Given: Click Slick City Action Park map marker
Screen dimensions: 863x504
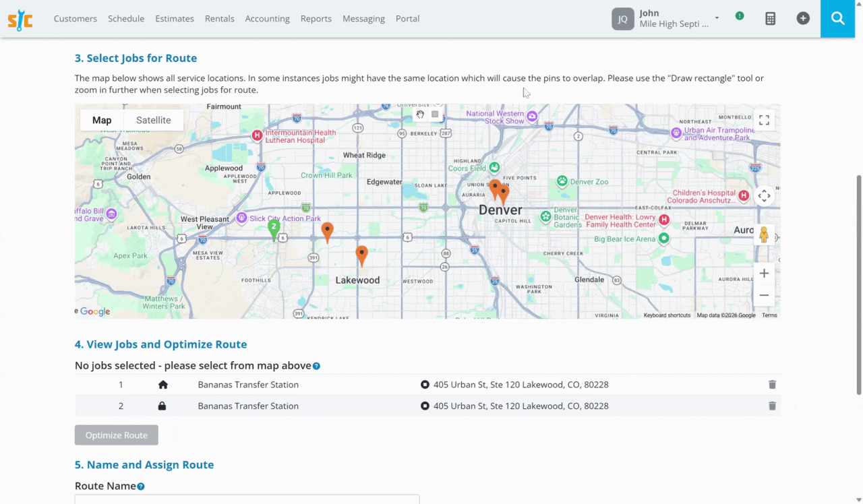Looking at the screenshot, I should 241,218.
